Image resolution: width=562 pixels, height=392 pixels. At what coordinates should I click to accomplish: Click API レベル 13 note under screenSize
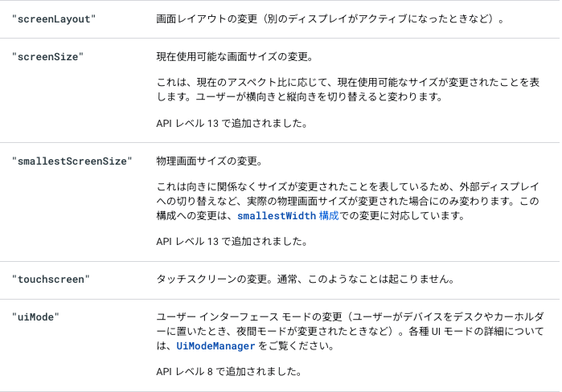232,124
